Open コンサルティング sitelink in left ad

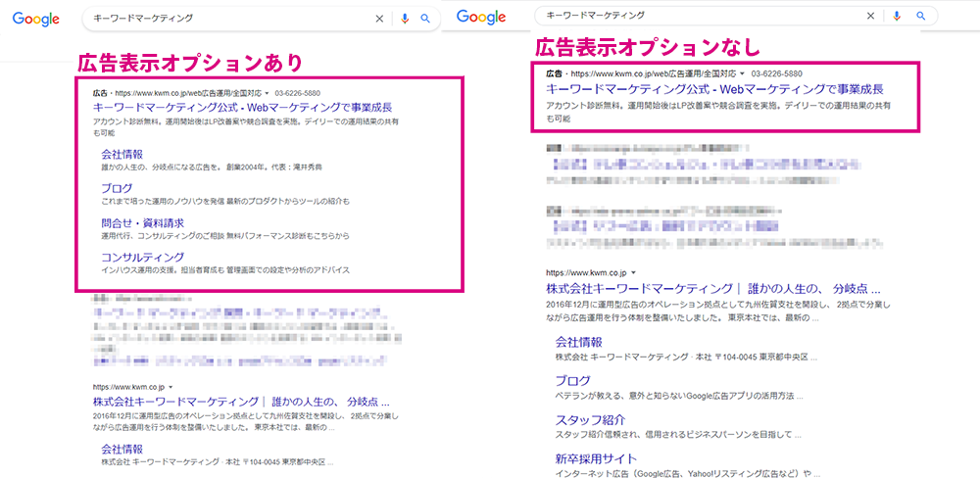click(x=142, y=257)
